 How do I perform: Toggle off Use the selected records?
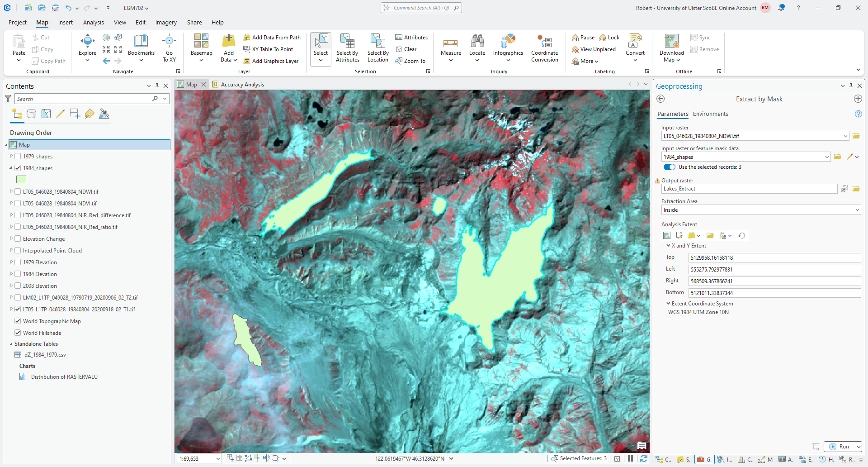point(669,167)
